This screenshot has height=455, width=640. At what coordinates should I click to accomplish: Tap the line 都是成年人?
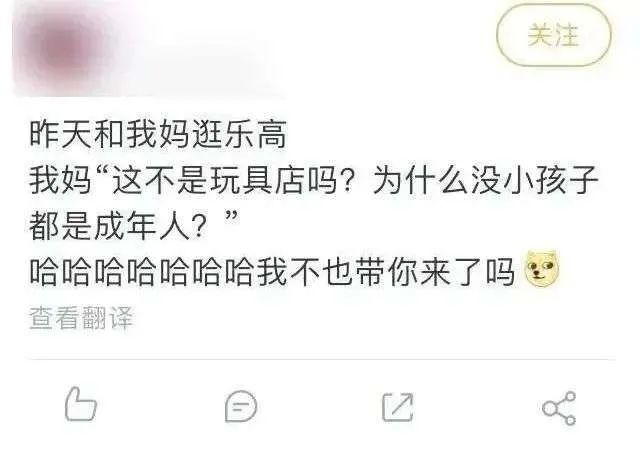119,226
